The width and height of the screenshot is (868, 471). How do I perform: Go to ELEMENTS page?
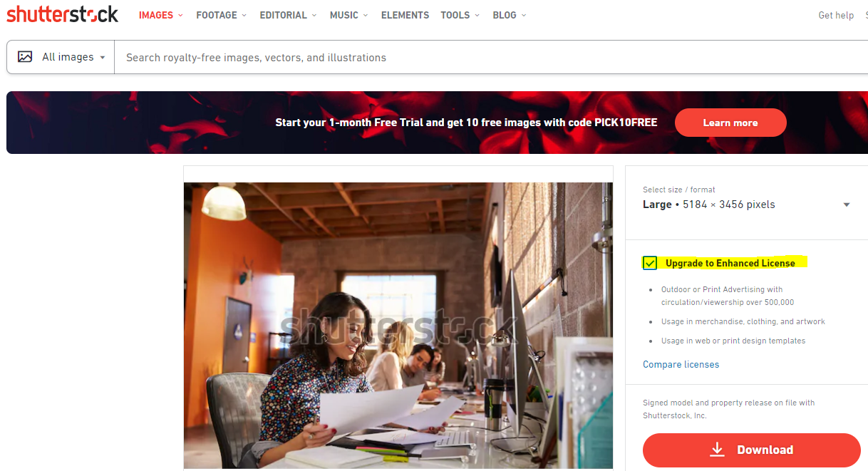pos(405,15)
